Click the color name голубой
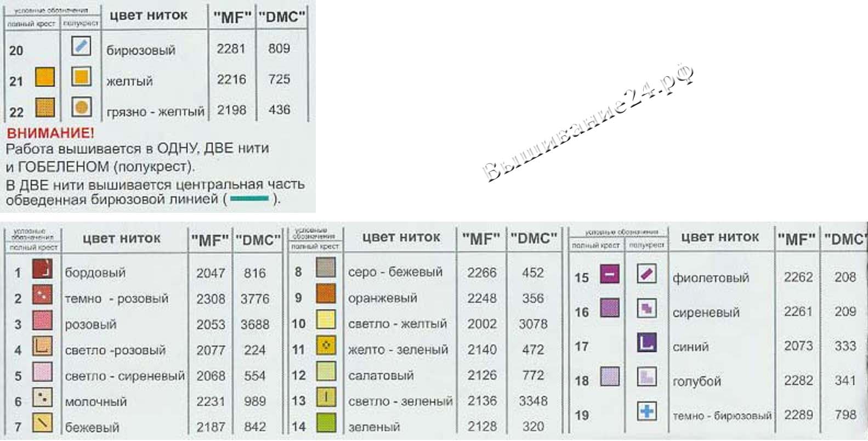This screenshot has height=441, width=868. point(696,381)
